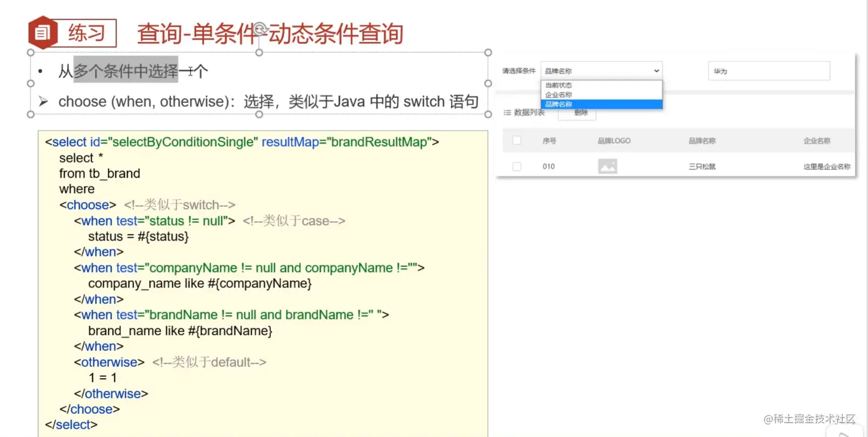Click the 类似于switch comment
This screenshot has height=437, width=868.
click(180, 205)
